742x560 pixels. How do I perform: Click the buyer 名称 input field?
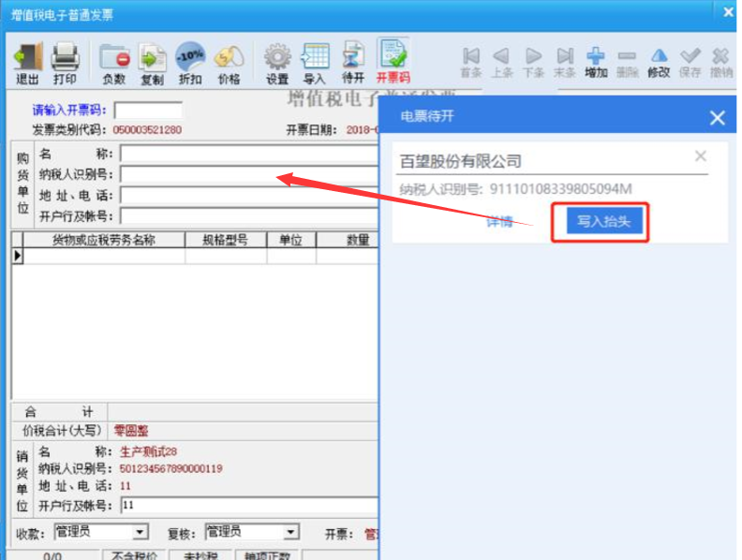pyautogui.click(x=249, y=155)
